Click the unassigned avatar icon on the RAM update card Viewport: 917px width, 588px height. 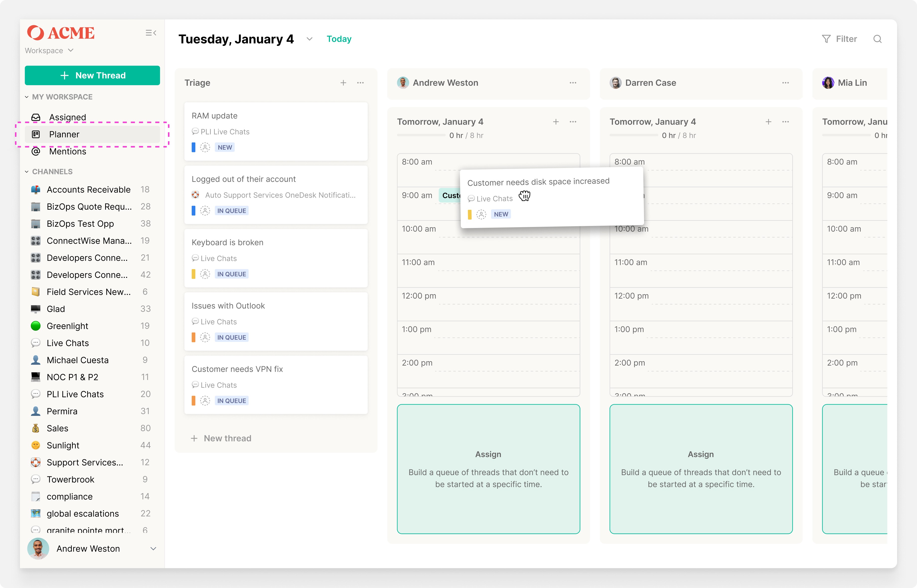coord(205,147)
